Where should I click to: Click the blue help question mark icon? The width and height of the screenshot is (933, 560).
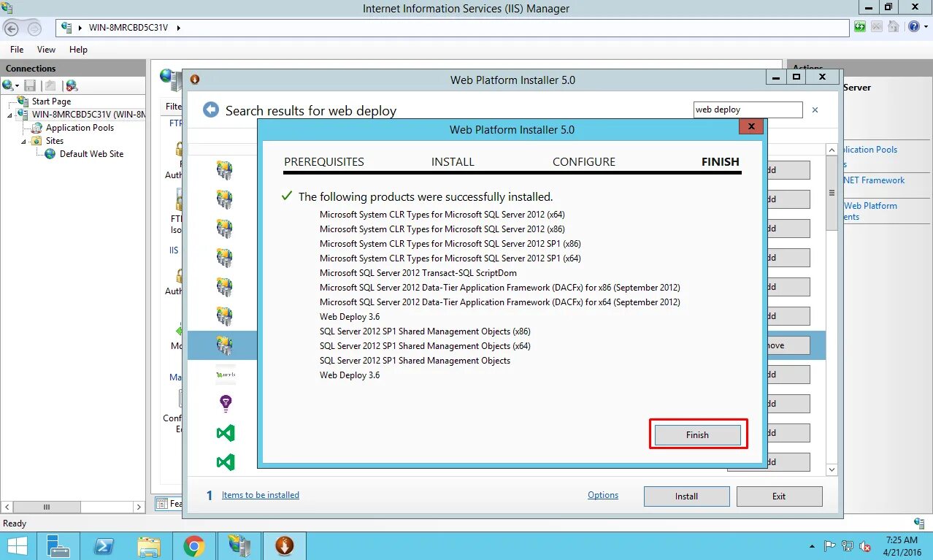[913, 27]
